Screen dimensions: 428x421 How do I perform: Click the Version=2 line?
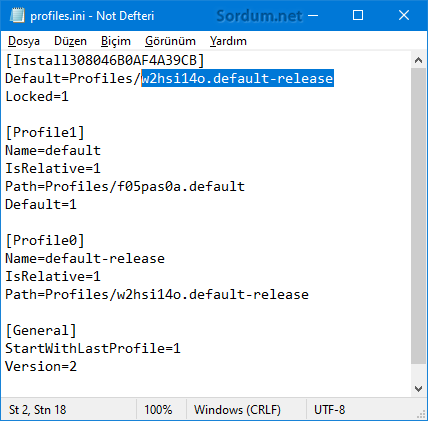(x=41, y=366)
